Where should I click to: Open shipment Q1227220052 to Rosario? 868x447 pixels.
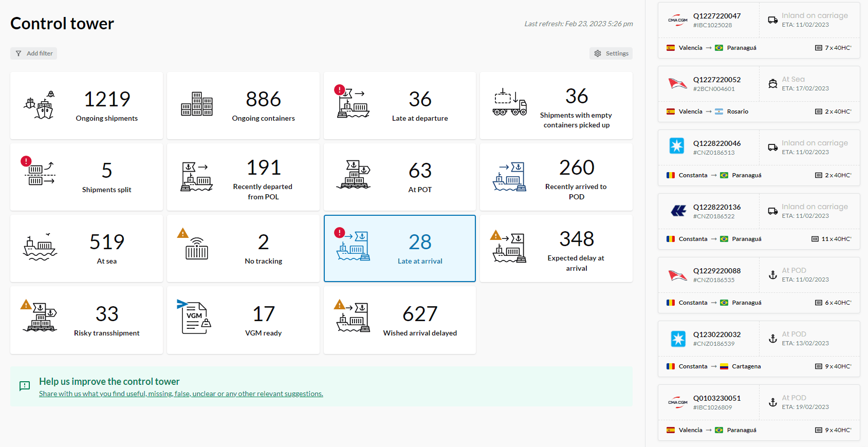click(x=717, y=80)
